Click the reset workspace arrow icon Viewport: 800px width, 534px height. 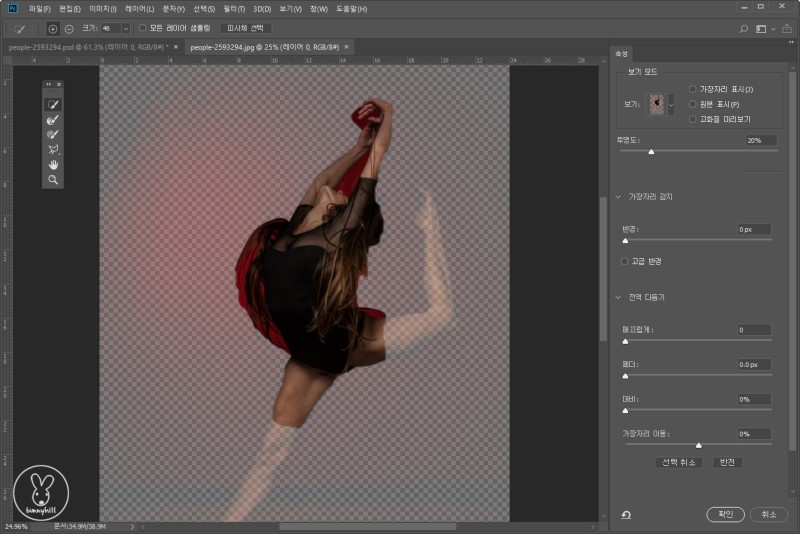pyautogui.click(x=625, y=514)
